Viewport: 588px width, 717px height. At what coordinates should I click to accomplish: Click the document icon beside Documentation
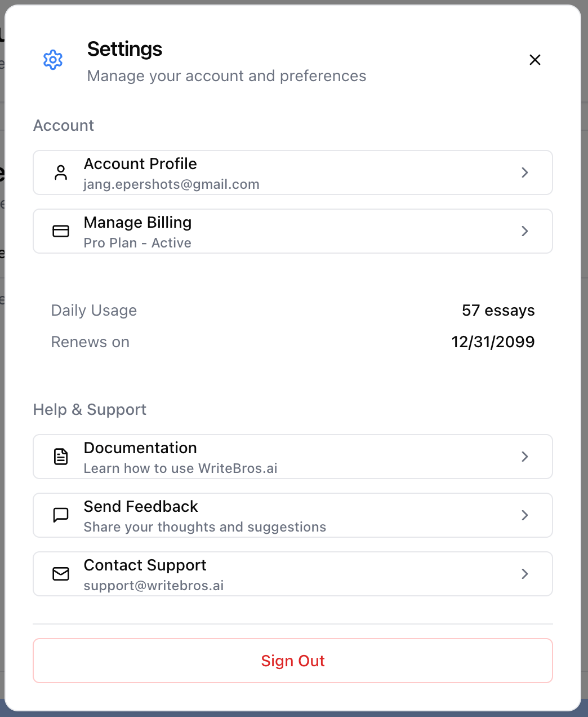(x=61, y=457)
